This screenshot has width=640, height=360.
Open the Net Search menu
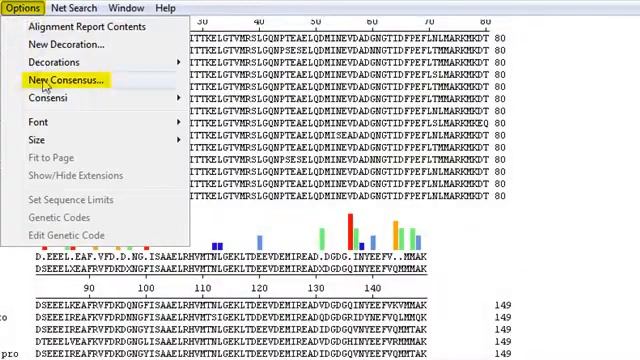click(74, 8)
